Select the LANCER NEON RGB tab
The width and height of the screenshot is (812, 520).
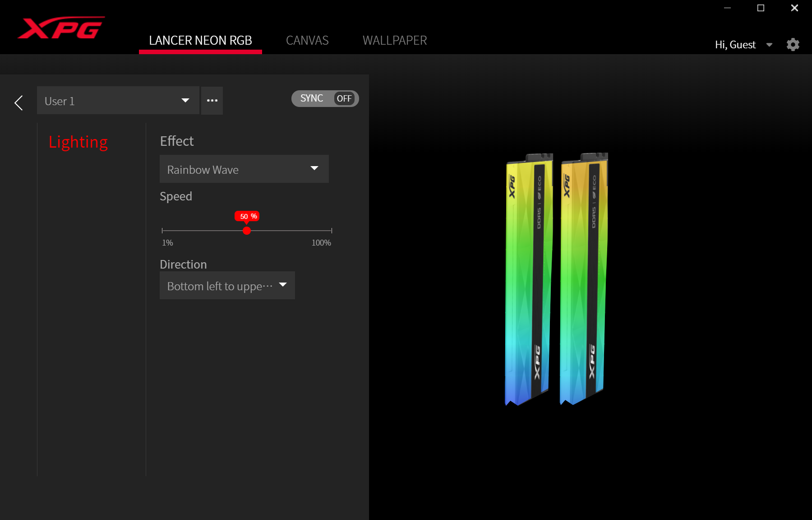(x=200, y=41)
